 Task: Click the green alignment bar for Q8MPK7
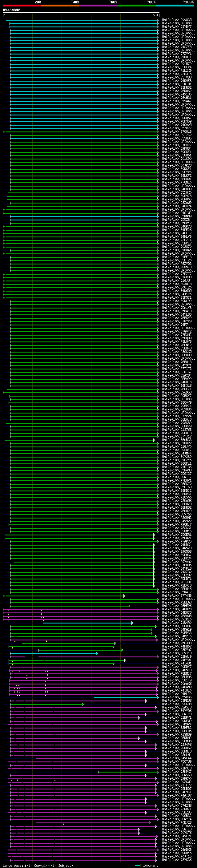click(x=128, y=772)
